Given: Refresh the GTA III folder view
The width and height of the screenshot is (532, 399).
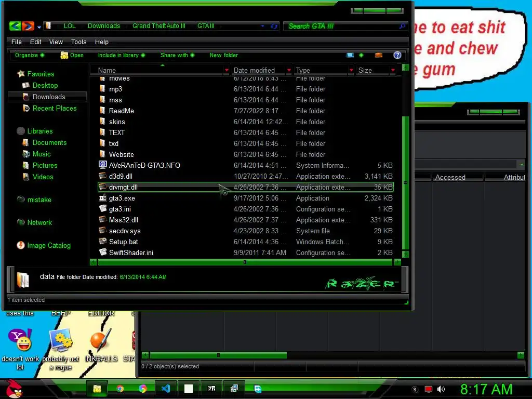Looking at the screenshot, I should tap(274, 26).
